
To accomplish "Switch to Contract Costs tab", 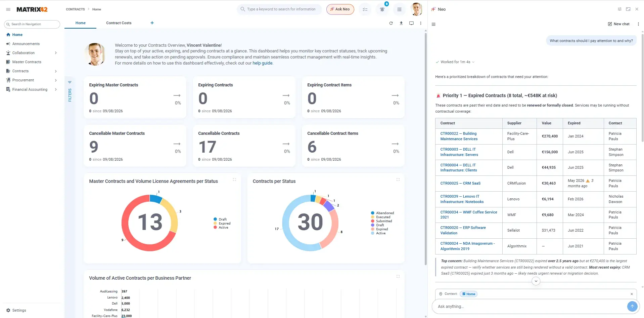I will click(x=119, y=23).
